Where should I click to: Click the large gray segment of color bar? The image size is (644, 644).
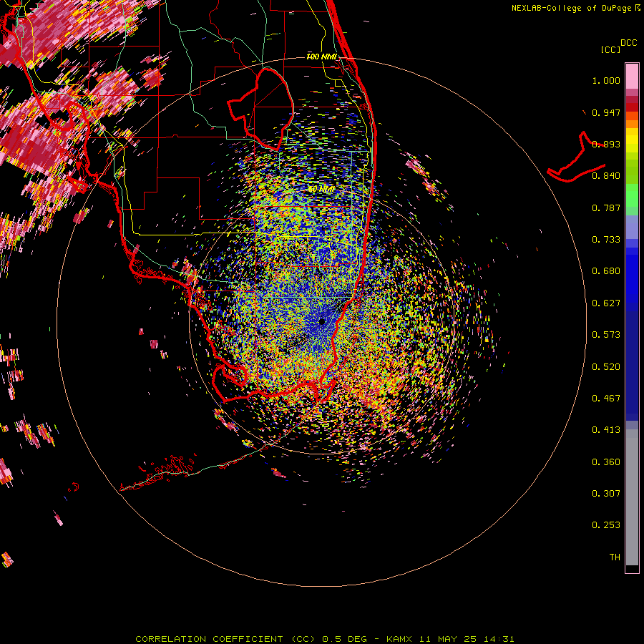tap(632, 497)
